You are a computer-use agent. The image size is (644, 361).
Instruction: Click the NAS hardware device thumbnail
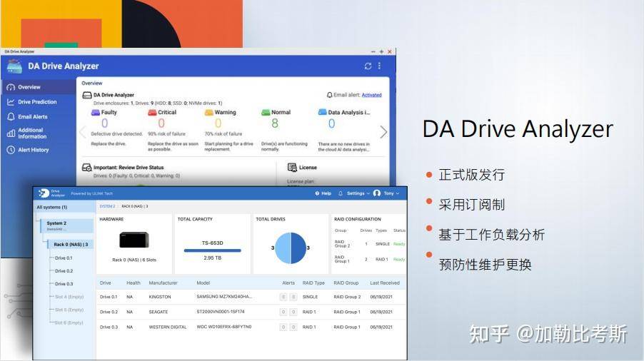pyautogui.click(x=134, y=240)
